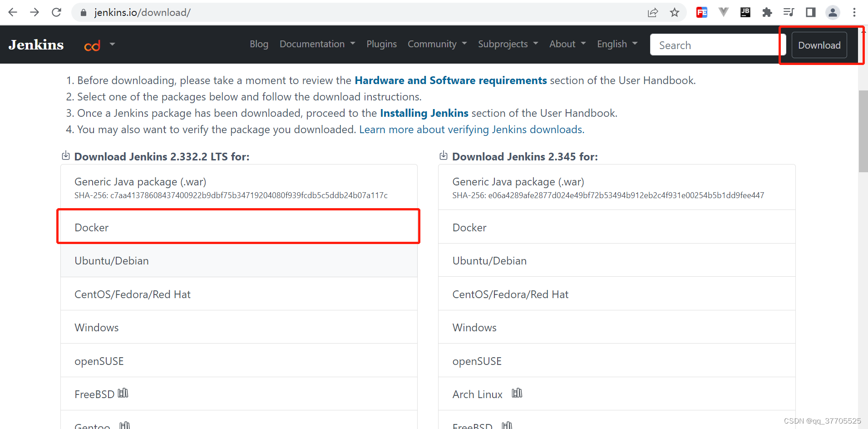The height and width of the screenshot is (429, 868).
Task: Select Docker under Jenkins 2.345
Action: coord(616,227)
